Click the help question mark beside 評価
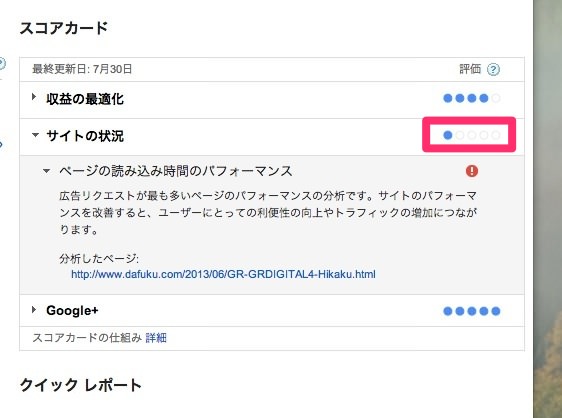The width and height of the screenshot is (562, 418). point(493,69)
